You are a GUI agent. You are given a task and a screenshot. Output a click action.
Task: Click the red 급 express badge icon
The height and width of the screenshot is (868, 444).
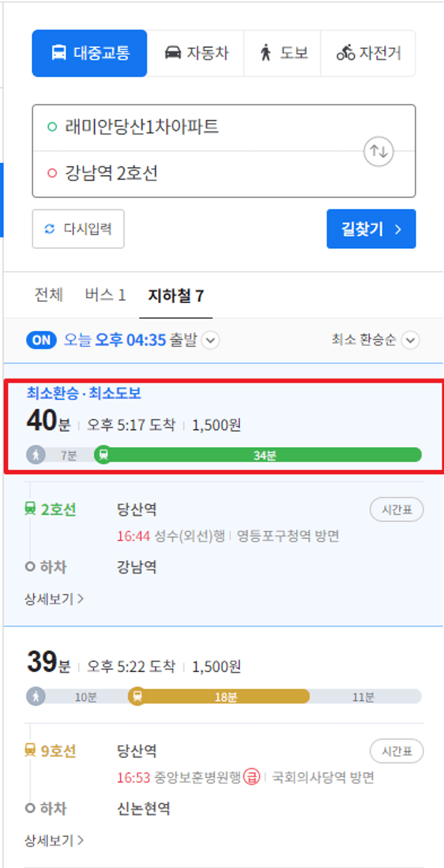(252, 777)
